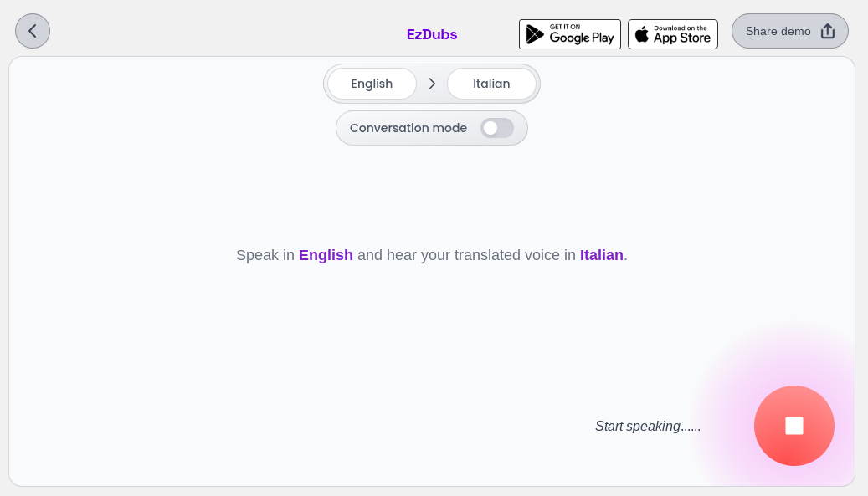Screen dimensions: 868x496
Task: Toggle the Conversation mode switch
Action: click(x=497, y=128)
